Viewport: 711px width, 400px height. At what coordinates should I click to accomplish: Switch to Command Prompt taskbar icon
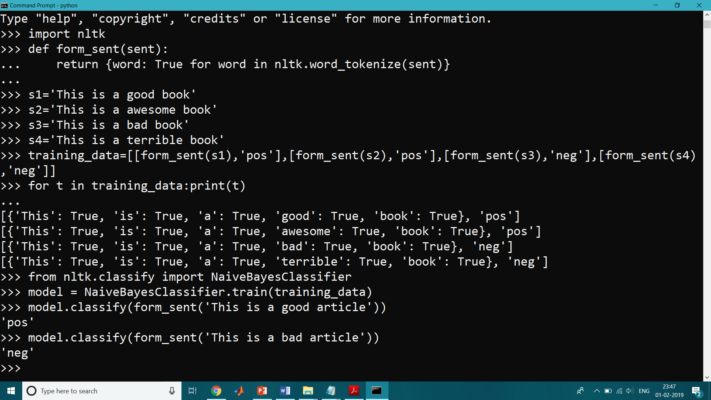[x=378, y=391]
